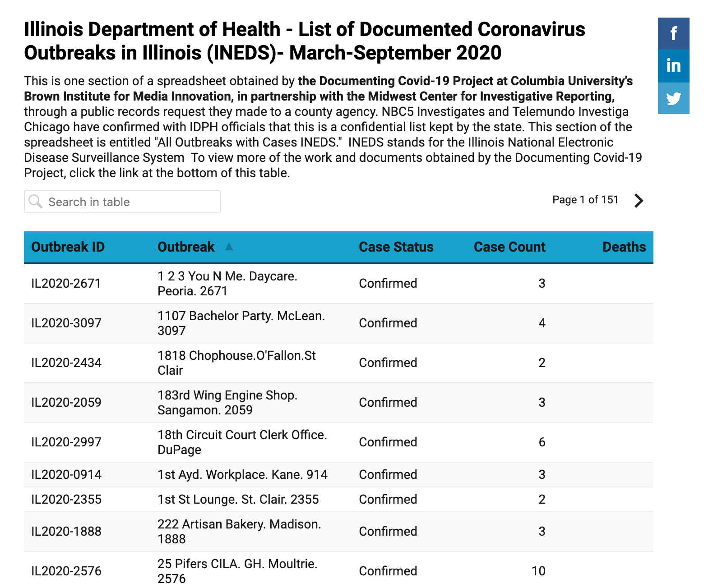The image size is (713, 588).
Task: Sort by Deaths column
Action: coord(624,247)
